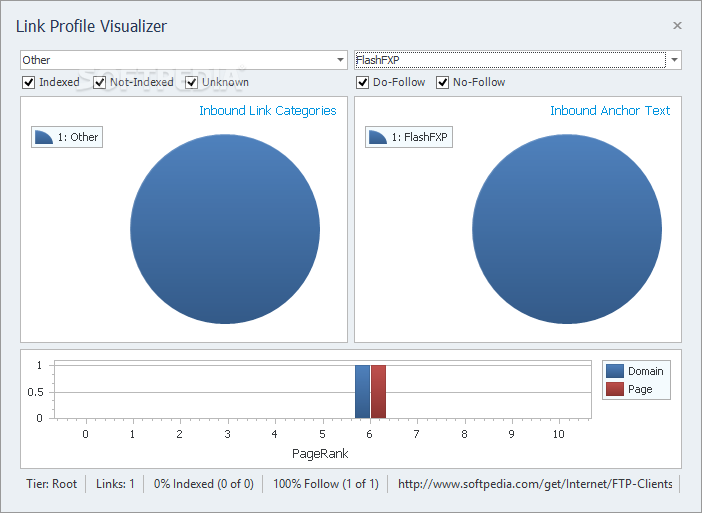Click the Inbound Link Categories title
Image resolution: width=702 pixels, height=513 pixels.
[x=268, y=111]
